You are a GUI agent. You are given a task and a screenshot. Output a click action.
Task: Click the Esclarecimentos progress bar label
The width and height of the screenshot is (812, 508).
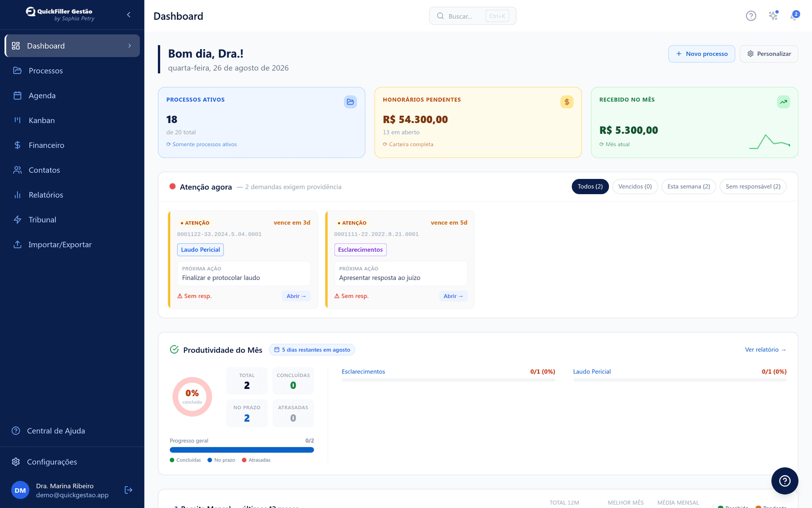tap(363, 371)
